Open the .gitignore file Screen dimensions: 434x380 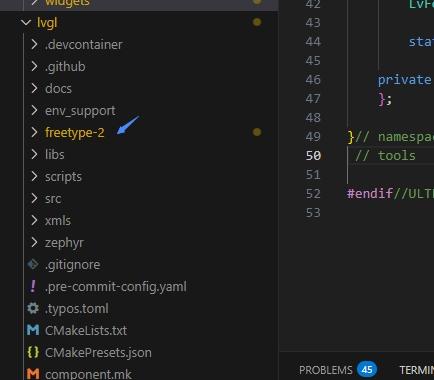[72, 265]
